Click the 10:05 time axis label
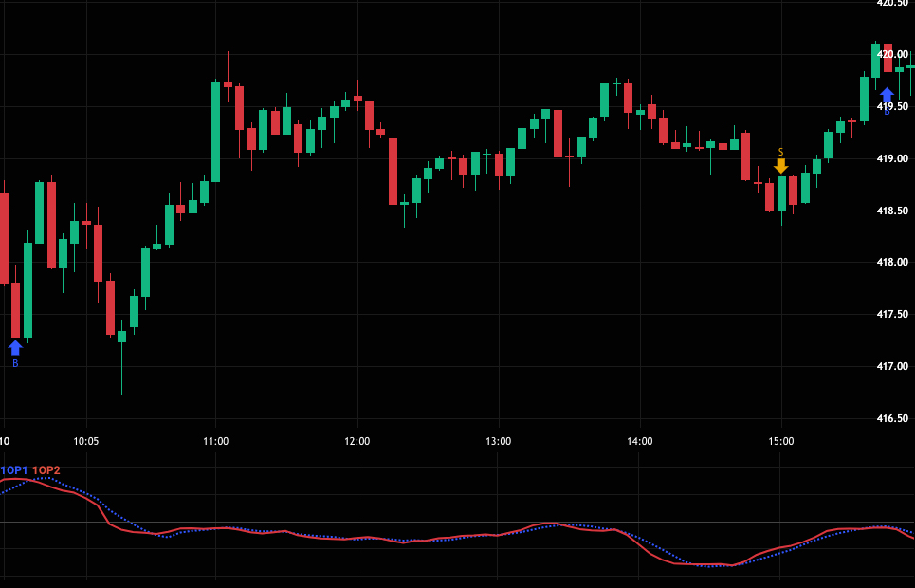Screen dimensions: 915x588 tap(86, 441)
